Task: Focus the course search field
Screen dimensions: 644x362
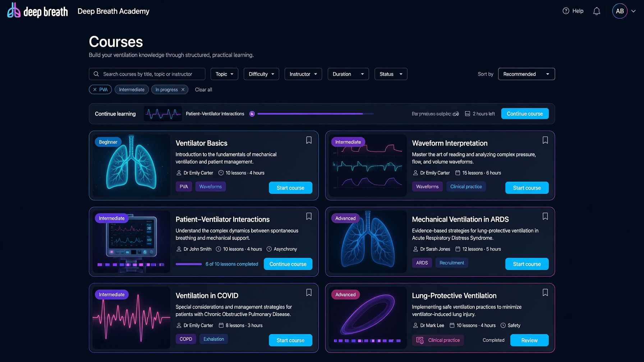Action: pos(147,74)
